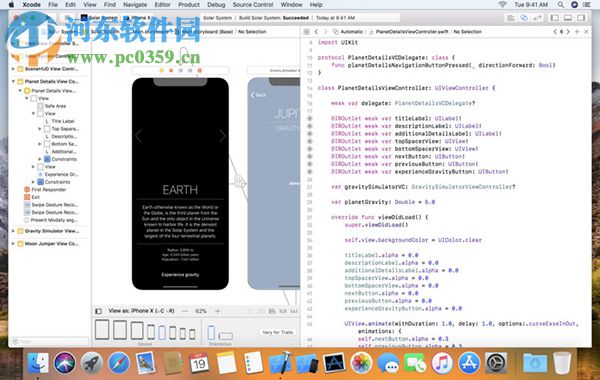Open Safari from the Dock
Screen dimensions: 600x380
point(119,362)
